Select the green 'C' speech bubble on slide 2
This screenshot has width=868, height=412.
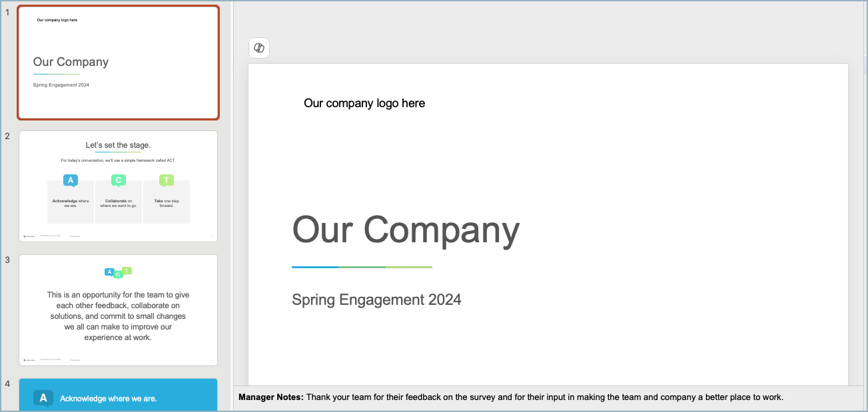[118, 179]
